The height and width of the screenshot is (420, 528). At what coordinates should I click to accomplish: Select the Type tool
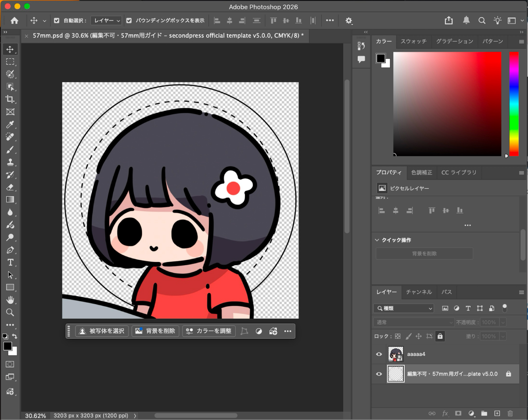coord(10,262)
